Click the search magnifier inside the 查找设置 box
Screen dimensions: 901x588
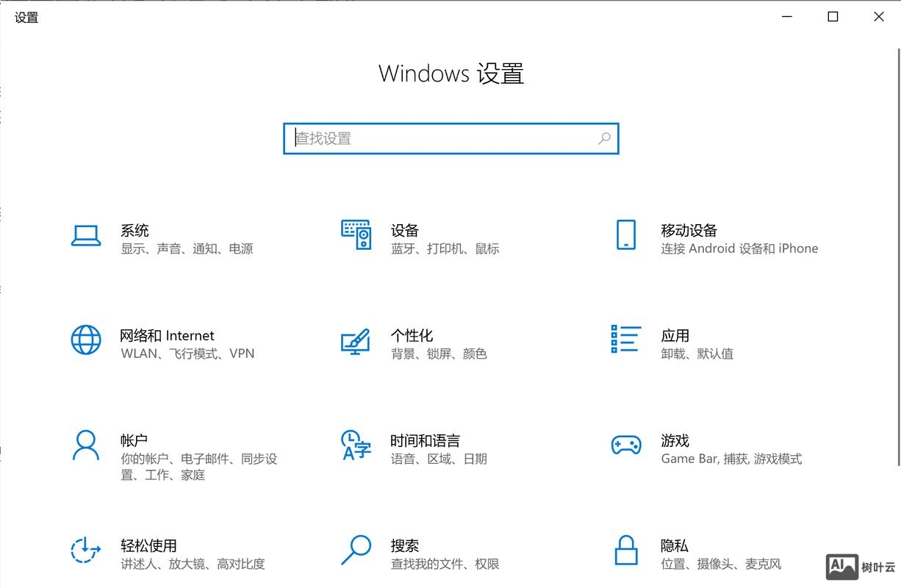603,138
